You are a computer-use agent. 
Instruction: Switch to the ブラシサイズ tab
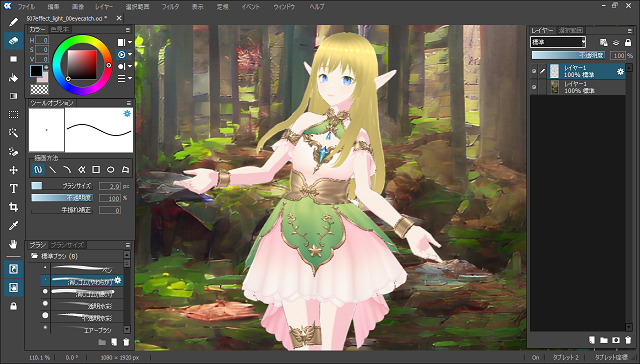coord(67,245)
